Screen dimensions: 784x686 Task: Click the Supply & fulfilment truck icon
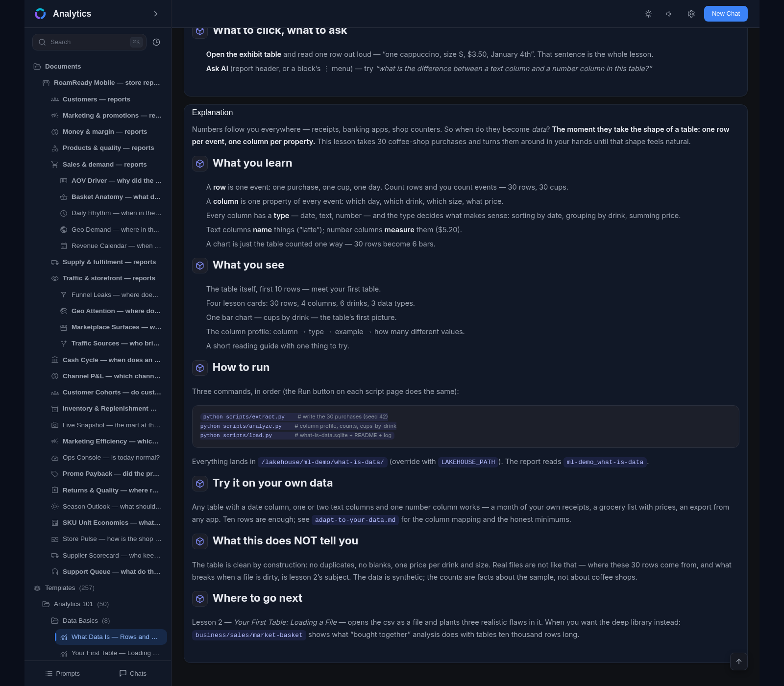[55, 262]
